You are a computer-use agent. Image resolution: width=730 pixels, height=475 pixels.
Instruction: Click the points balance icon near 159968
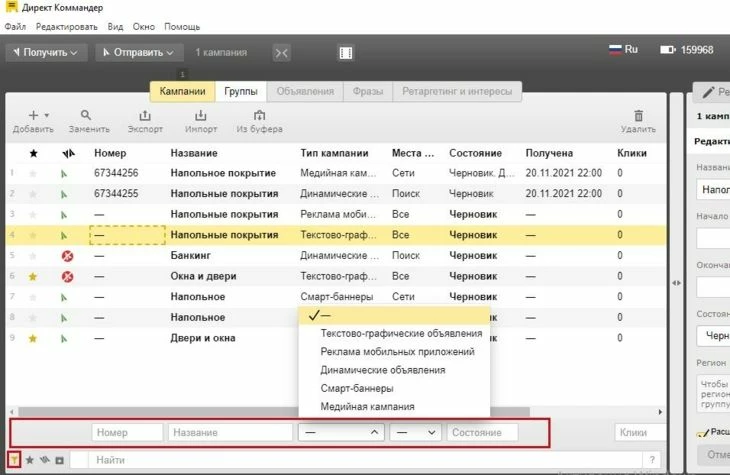click(x=668, y=49)
